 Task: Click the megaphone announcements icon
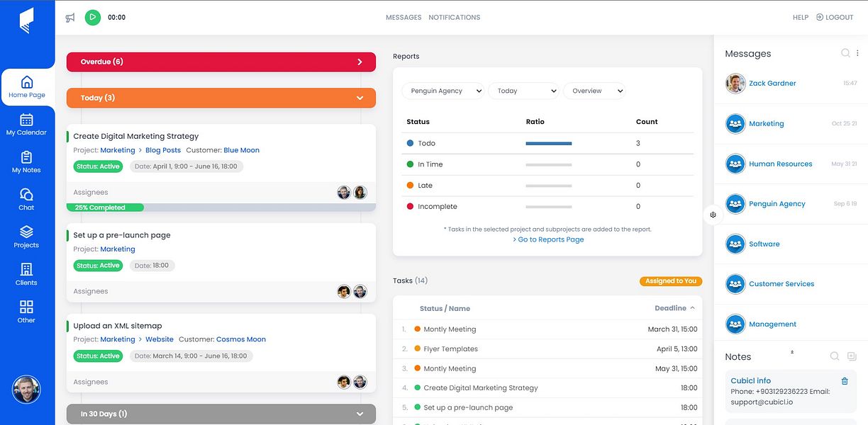click(70, 18)
